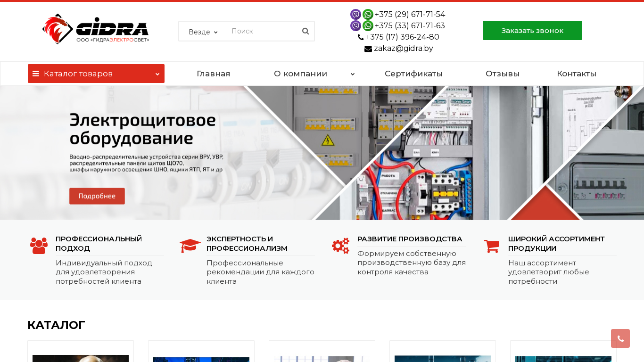Click the КАТАЛОГ section heading

56,325
